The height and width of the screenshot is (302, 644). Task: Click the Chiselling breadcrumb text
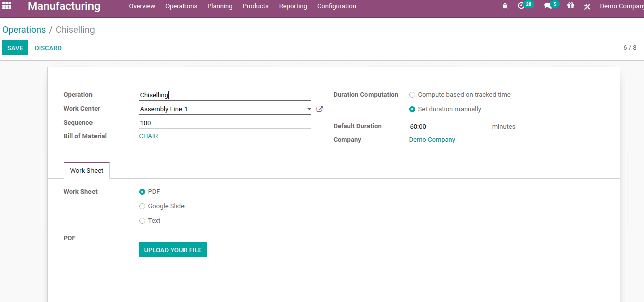click(x=75, y=30)
